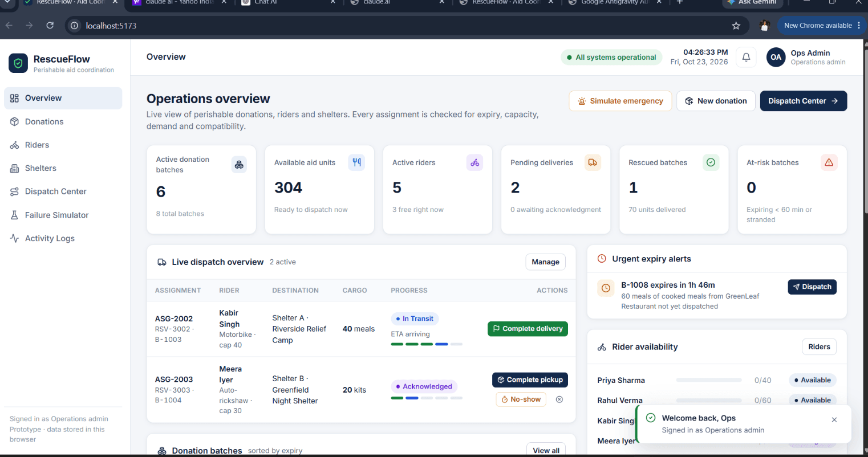Cancel assignment ASG-2003 with the x icon

pyautogui.click(x=559, y=399)
